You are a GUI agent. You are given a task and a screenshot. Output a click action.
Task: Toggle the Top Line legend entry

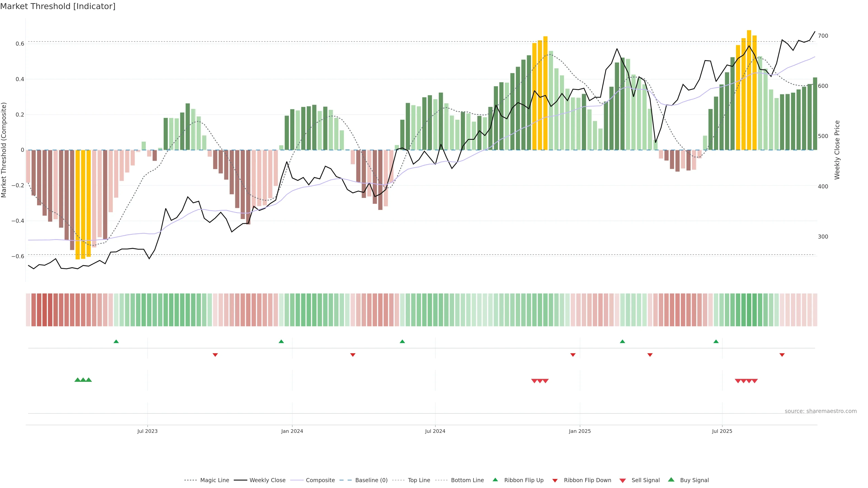[x=419, y=480]
